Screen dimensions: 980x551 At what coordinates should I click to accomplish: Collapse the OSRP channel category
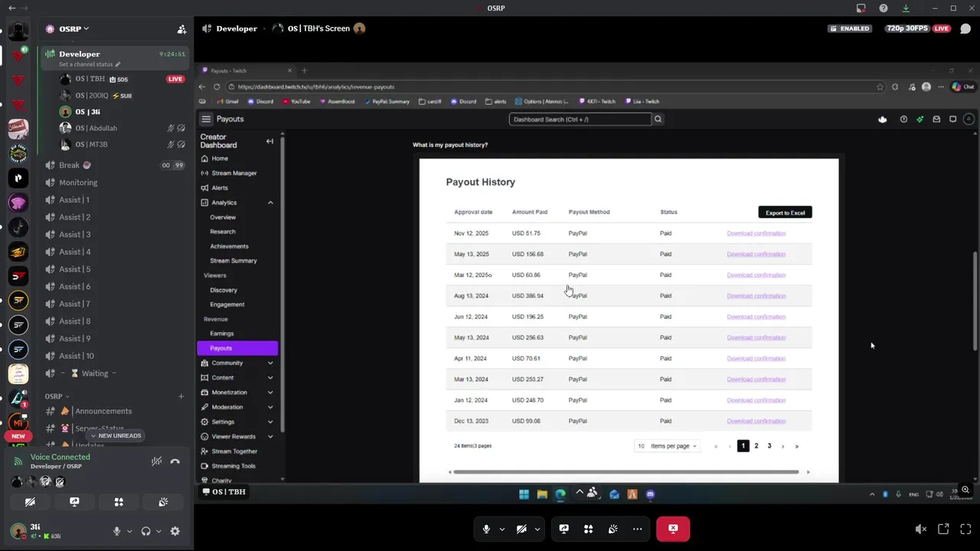57,396
